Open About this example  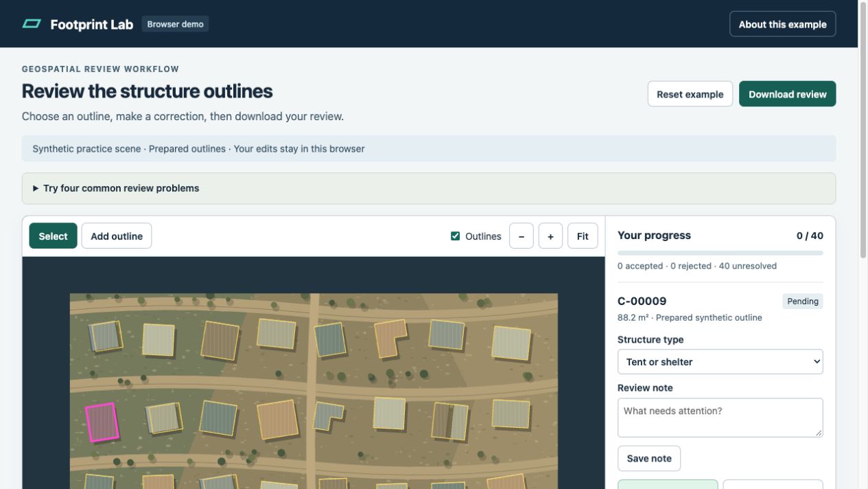click(x=782, y=24)
